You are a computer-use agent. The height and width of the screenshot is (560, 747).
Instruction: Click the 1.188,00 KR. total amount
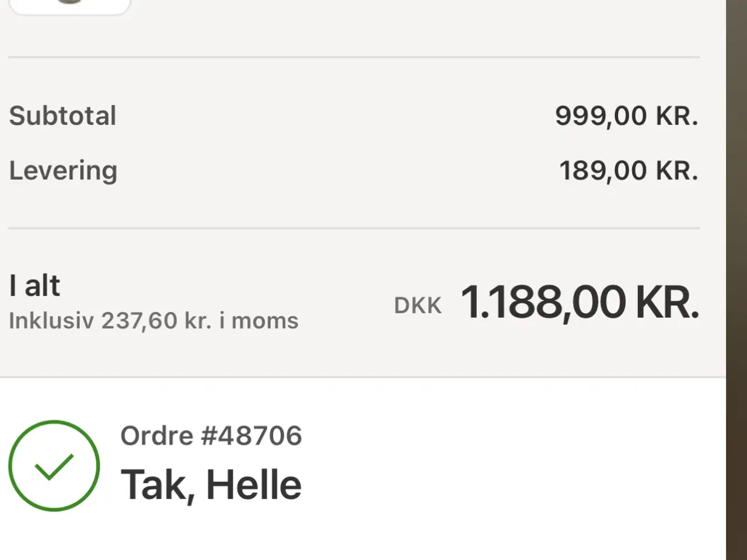[x=580, y=302]
